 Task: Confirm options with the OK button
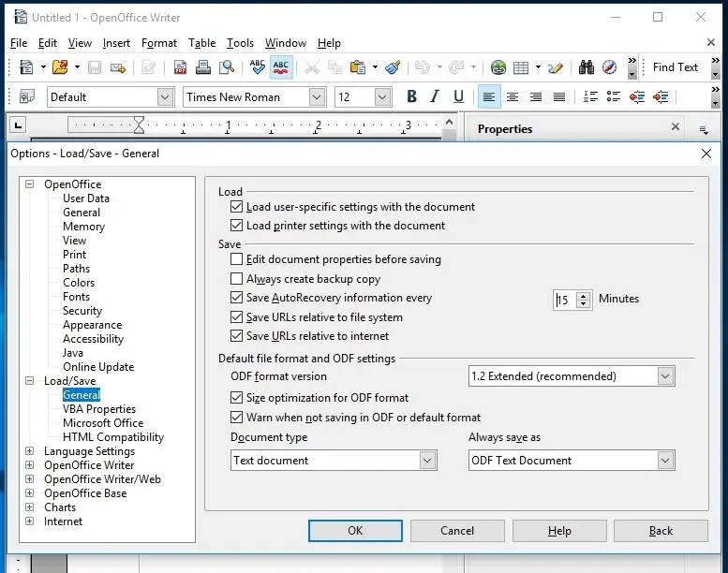[355, 531]
